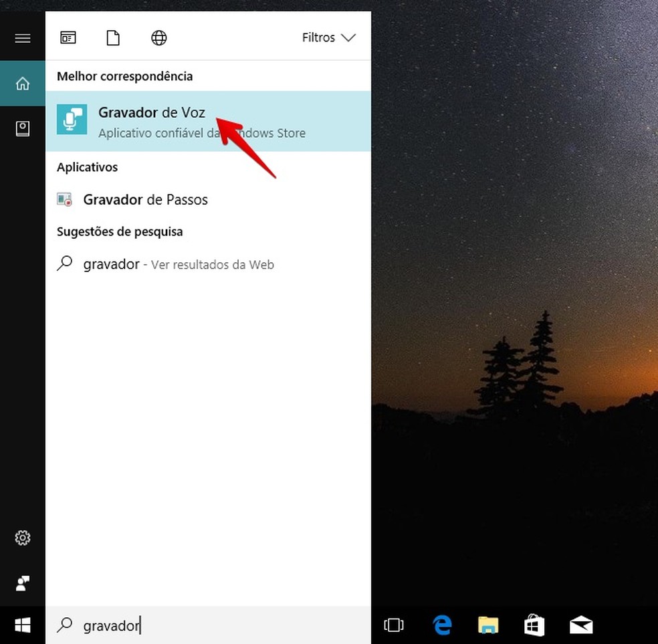Click the Web search globe icon

(158, 37)
